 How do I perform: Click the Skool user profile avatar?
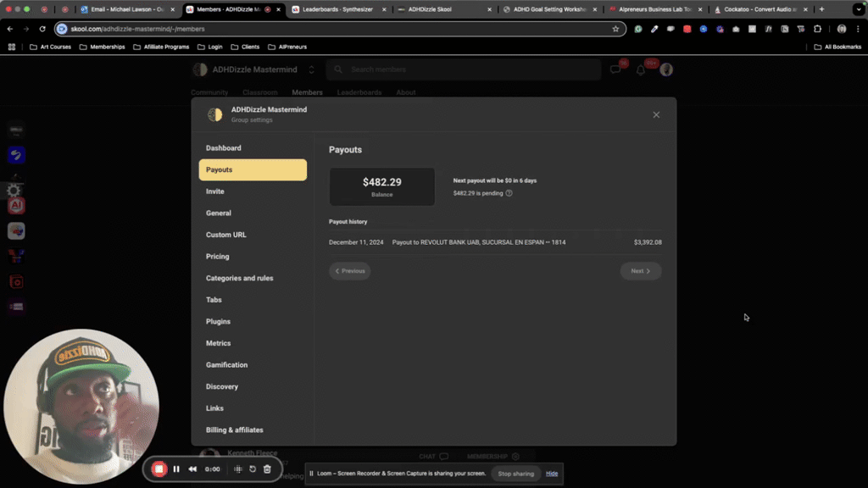click(666, 69)
